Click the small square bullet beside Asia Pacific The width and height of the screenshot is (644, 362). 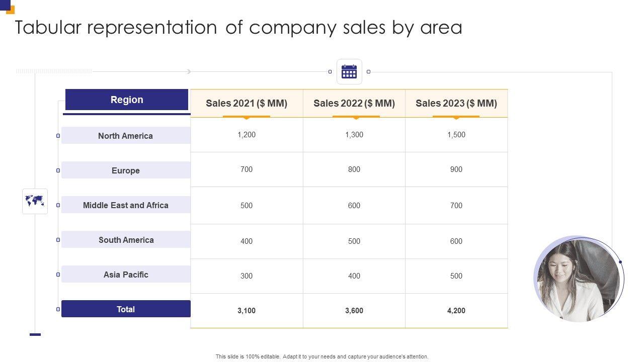58,275
